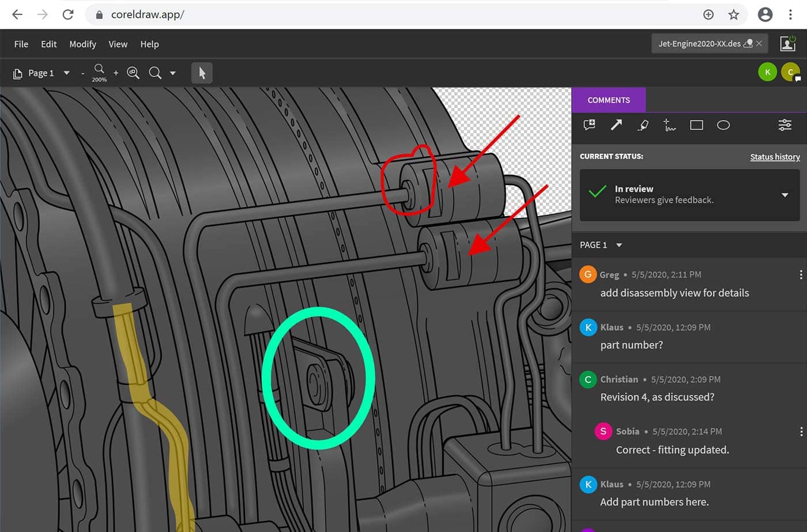Click the zoom to fit icon
807x532 pixels.
[133, 73]
